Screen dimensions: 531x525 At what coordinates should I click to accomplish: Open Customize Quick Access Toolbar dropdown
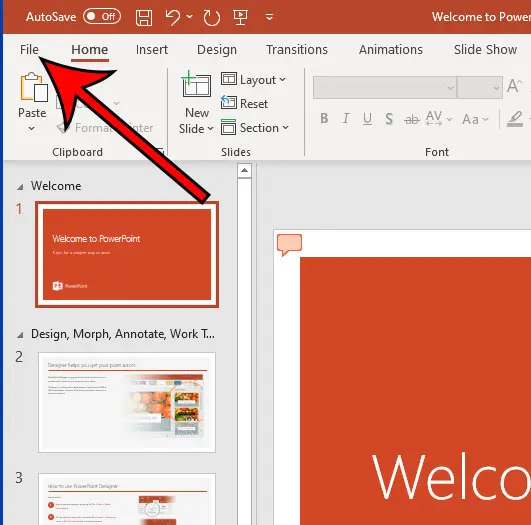coord(269,17)
